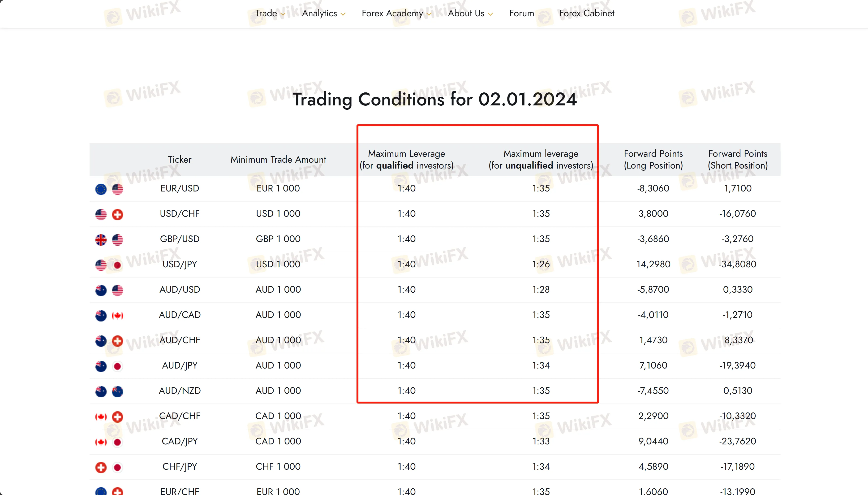This screenshot has height=495, width=868.
Task: Select the EUR/USD ticker cell
Action: 179,188
